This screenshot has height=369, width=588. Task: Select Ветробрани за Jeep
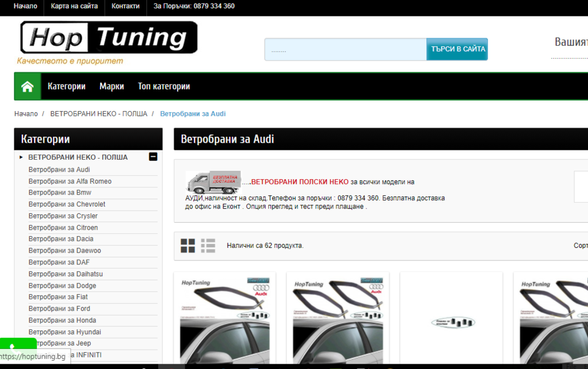pyautogui.click(x=64, y=344)
